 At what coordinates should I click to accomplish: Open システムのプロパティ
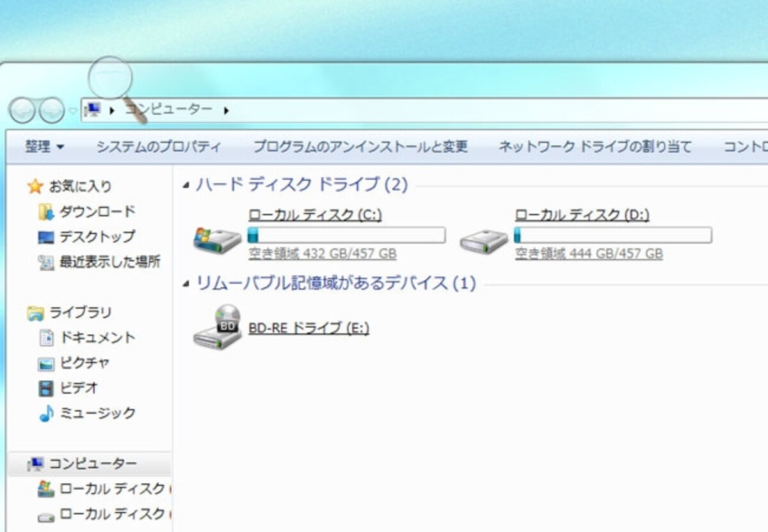coord(159,147)
